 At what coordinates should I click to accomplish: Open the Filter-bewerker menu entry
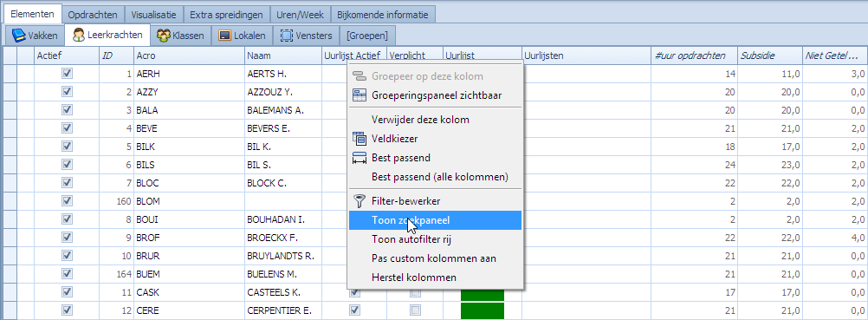(x=435, y=201)
